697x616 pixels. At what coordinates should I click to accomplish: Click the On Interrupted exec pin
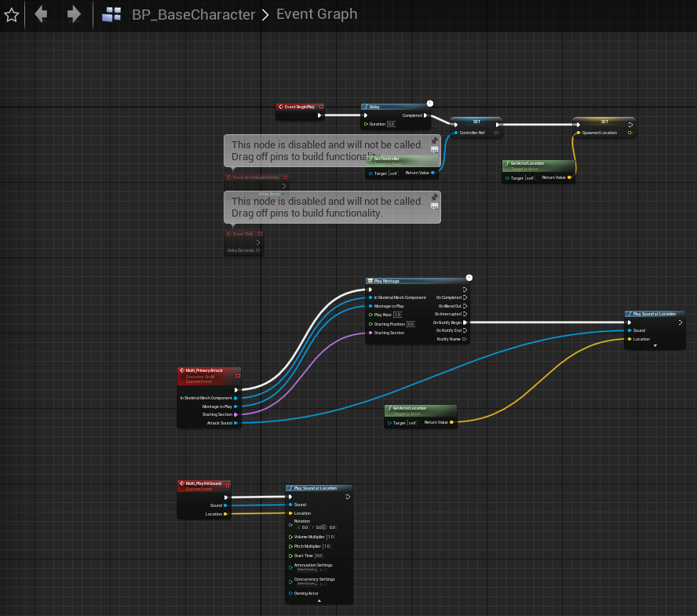tap(465, 314)
